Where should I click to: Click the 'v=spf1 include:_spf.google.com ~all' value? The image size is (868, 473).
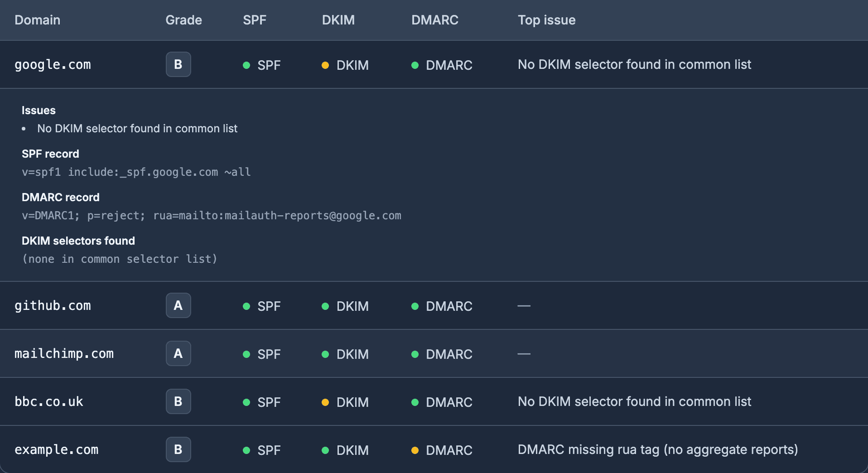pyautogui.click(x=136, y=172)
